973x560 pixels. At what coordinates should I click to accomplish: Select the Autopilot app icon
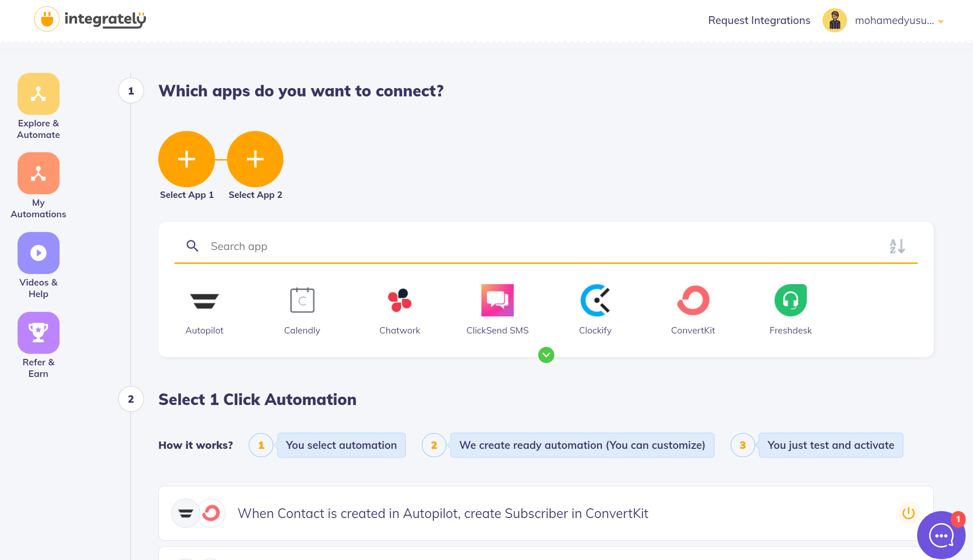204,301
